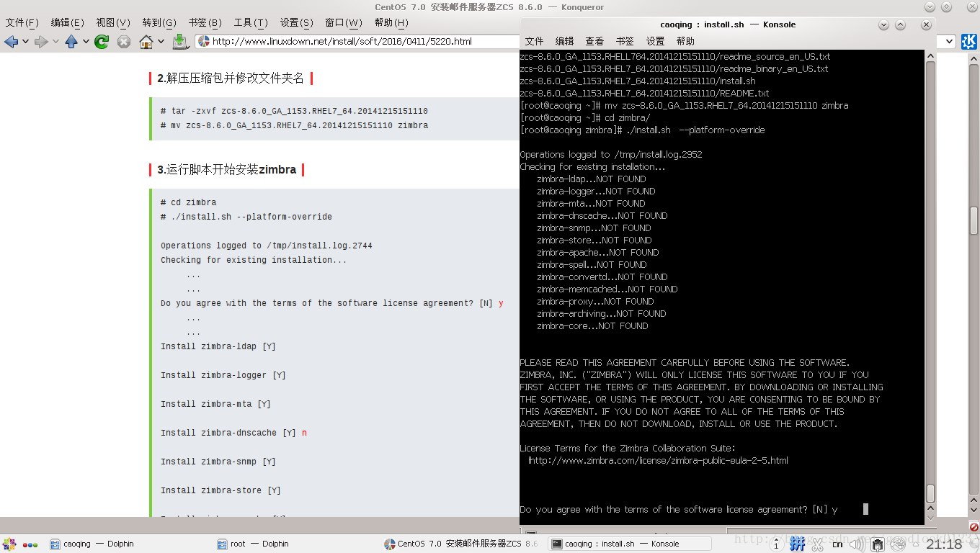Image resolution: width=980 pixels, height=553 pixels.
Task: Open the up-level dropdown arrow
Action: (86, 42)
